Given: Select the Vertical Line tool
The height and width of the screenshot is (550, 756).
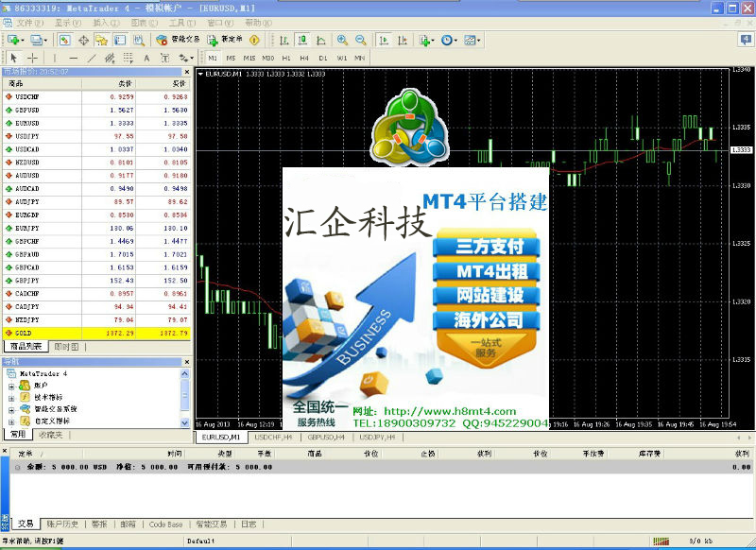Looking at the screenshot, I should (x=55, y=58).
